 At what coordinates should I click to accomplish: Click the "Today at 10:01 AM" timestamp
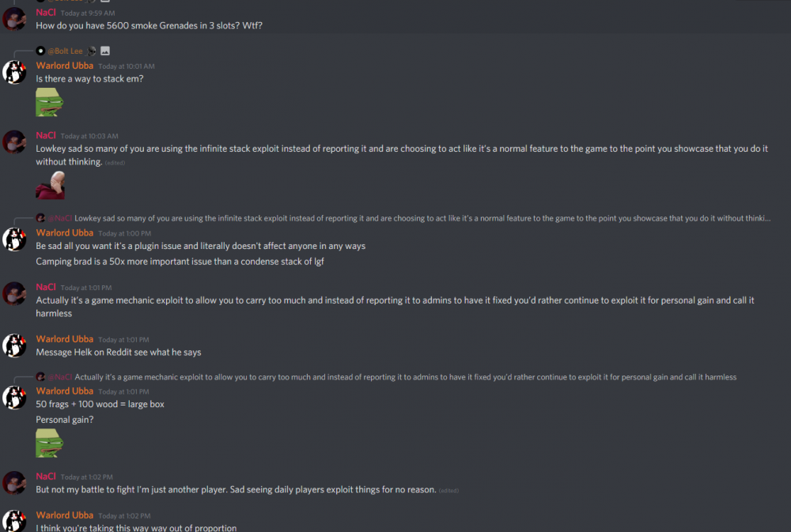(127, 66)
